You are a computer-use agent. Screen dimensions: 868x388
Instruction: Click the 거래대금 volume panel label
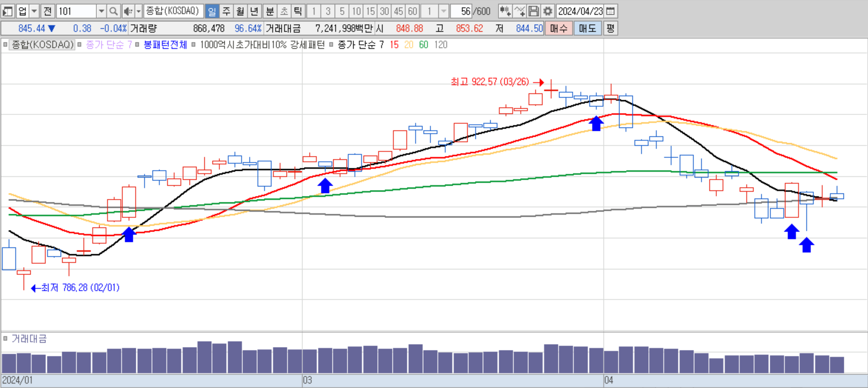[29, 339]
